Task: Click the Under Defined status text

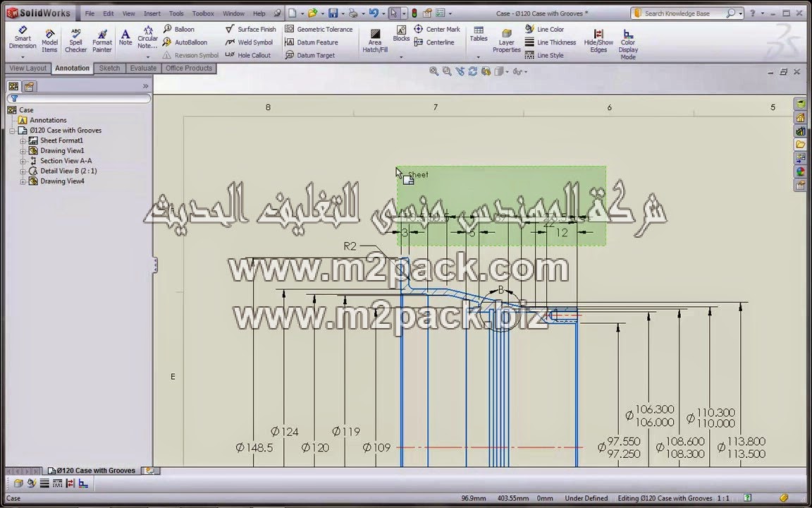Action: click(x=586, y=498)
